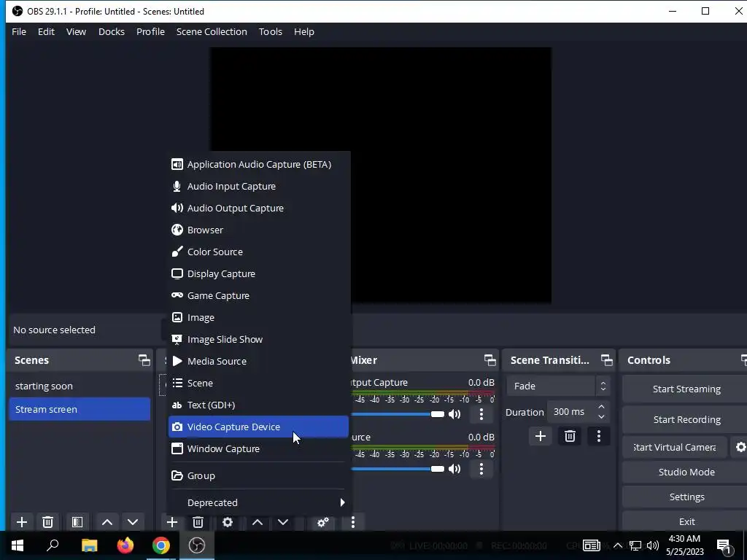
Task: Choose Text (GDI+) source
Action: tap(258, 405)
